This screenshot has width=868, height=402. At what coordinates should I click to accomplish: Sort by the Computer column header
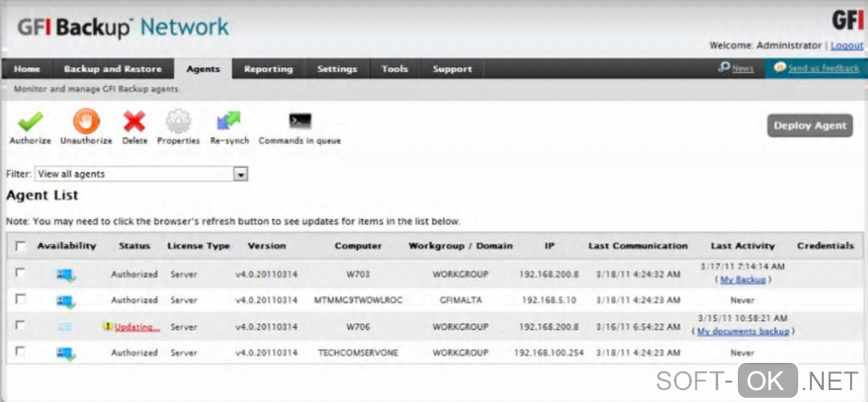tap(358, 246)
